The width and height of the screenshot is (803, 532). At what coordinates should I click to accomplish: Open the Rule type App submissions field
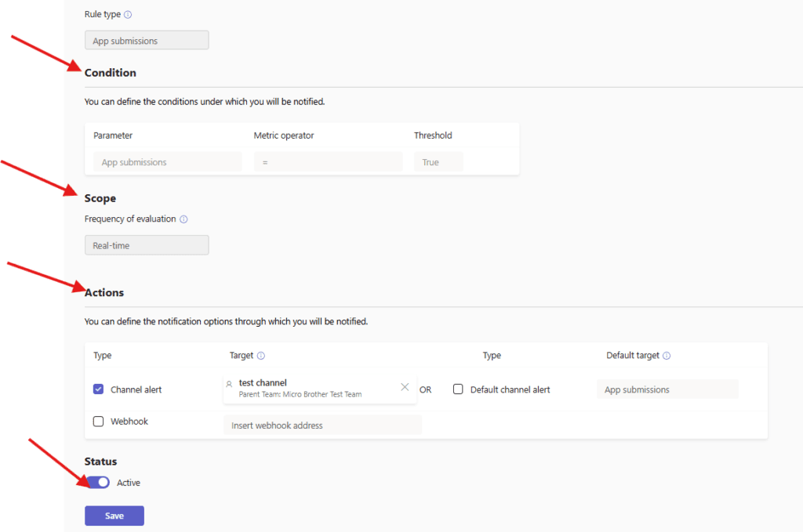point(147,41)
